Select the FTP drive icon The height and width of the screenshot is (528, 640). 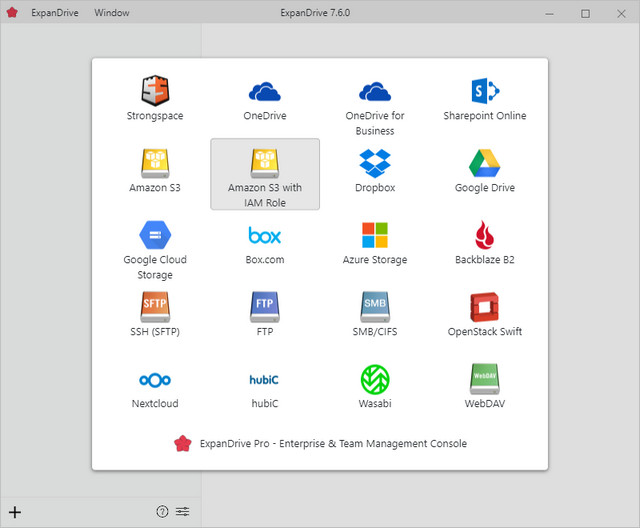click(265, 308)
